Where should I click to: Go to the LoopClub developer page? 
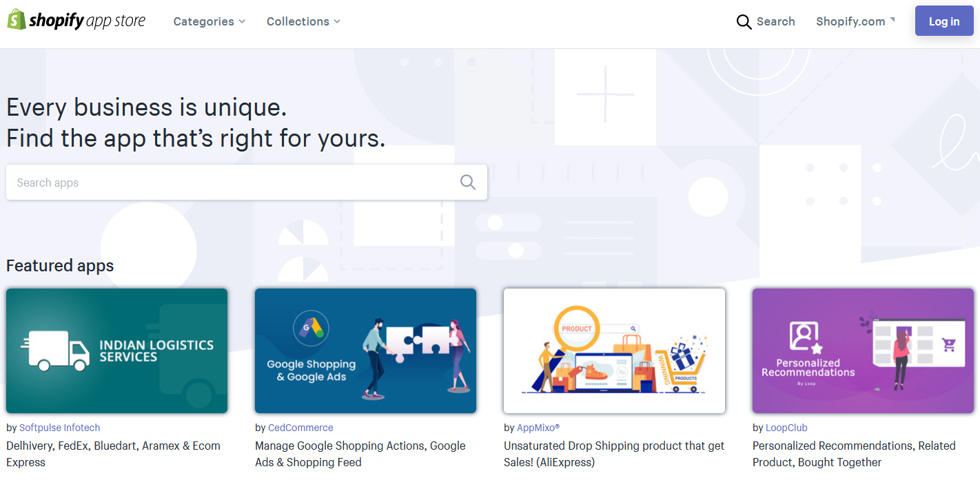point(786,428)
